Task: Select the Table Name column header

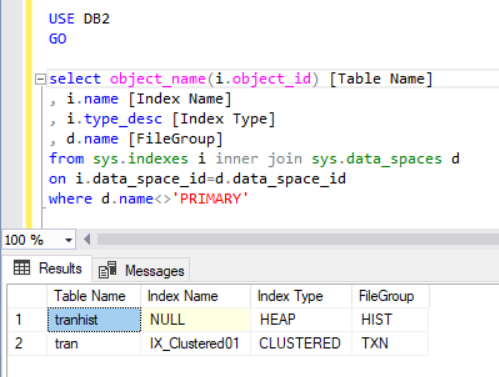Action: [94, 296]
